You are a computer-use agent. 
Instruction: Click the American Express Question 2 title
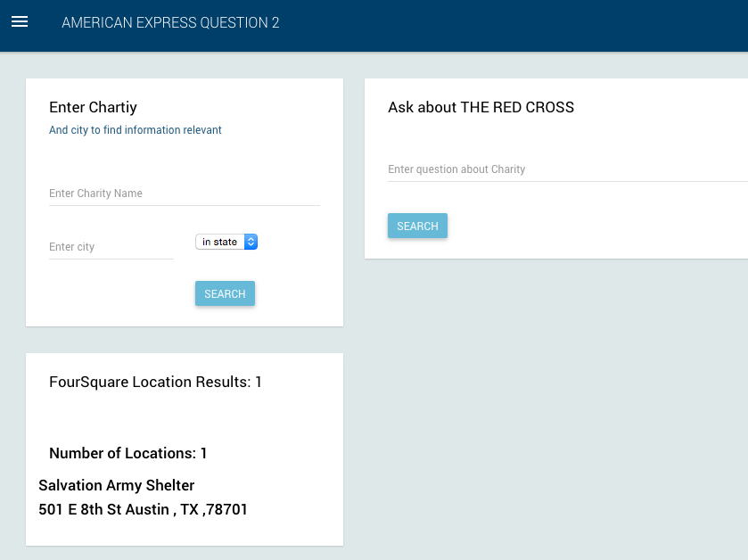pyautogui.click(x=170, y=22)
